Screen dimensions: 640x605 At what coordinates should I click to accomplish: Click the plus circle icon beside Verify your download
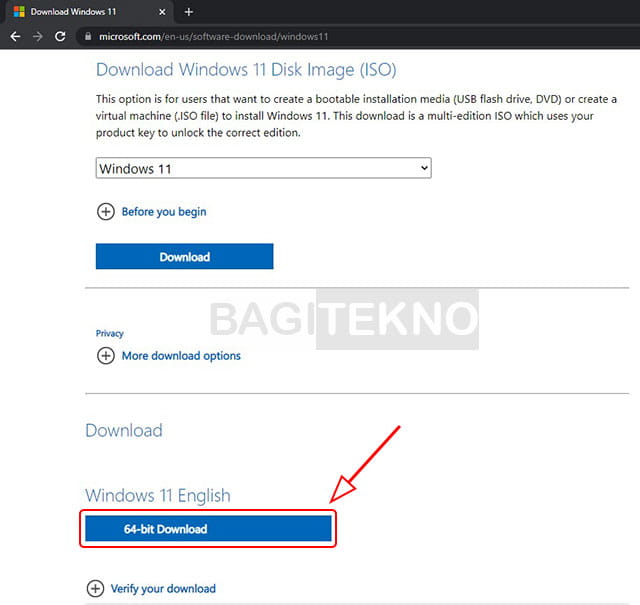click(x=95, y=588)
